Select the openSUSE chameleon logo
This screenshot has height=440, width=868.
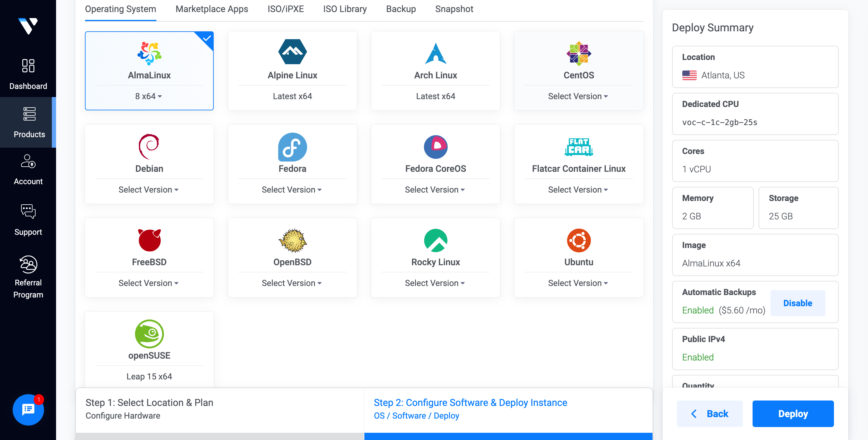149,334
